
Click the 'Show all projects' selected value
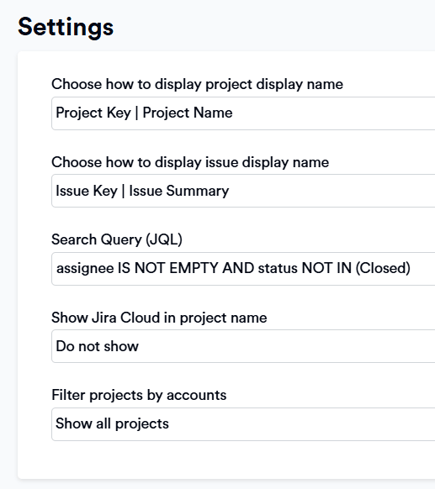pyautogui.click(x=112, y=424)
